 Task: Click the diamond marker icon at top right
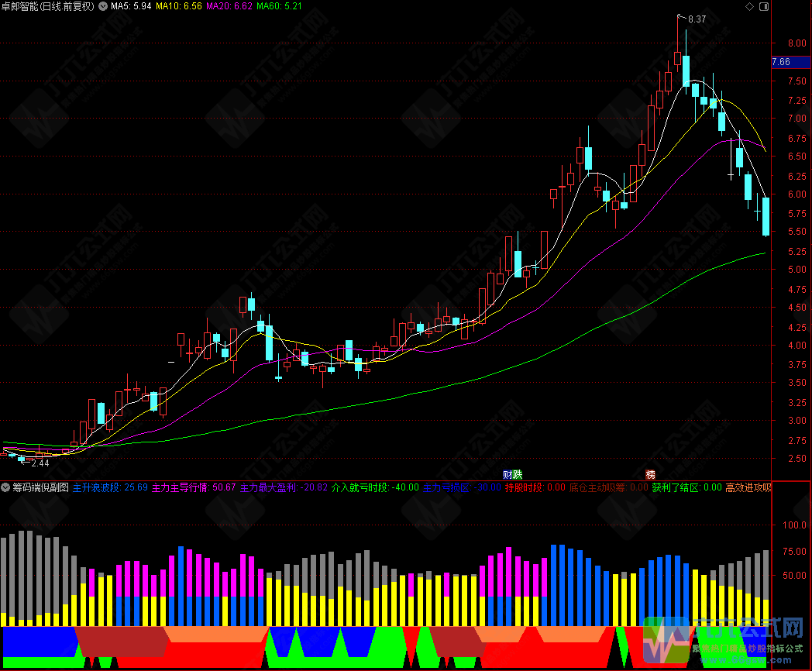(749, 6)
